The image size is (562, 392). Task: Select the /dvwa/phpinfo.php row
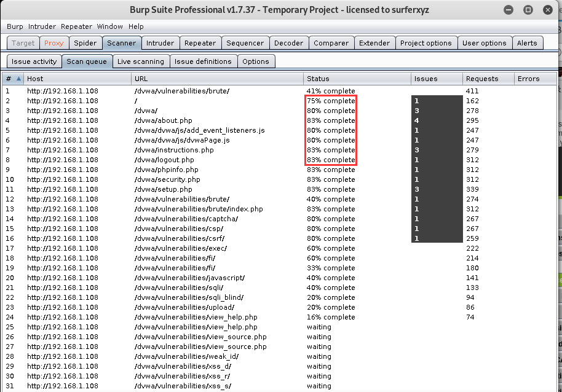tap(280, 170)
